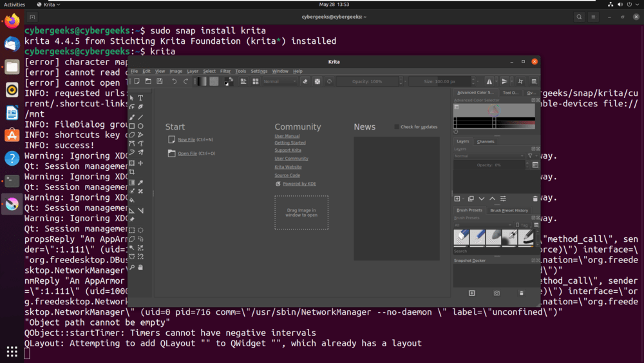Screen dimensions: 644x363
Task: Click the Measure tool triangle icon
Action: pos(132,210)
